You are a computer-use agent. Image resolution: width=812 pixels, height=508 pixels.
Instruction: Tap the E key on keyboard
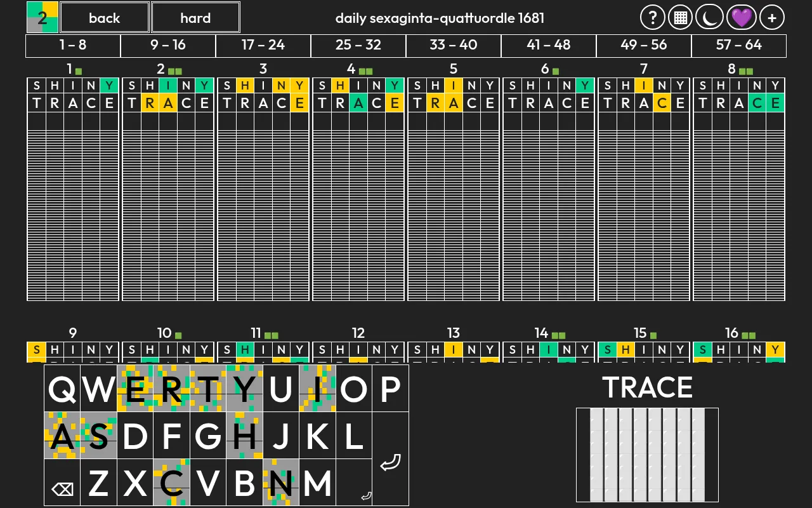point(135,389)
